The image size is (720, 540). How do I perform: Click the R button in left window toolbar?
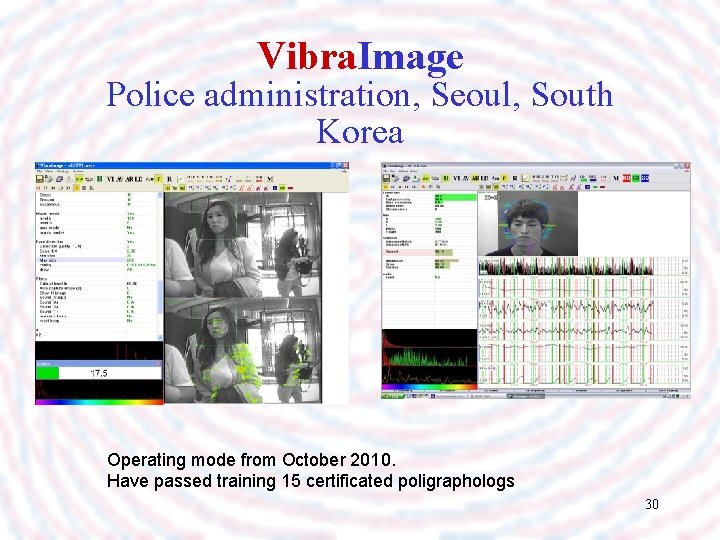169,179
